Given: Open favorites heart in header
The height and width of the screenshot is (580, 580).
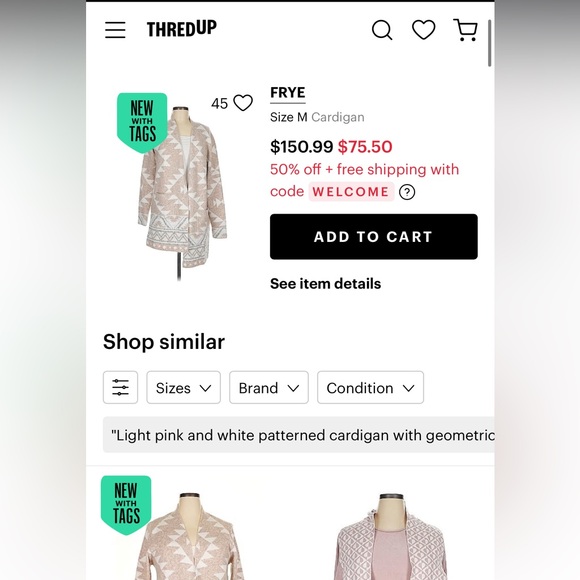Looking at the screenshot, I should (x=424, y=30).
